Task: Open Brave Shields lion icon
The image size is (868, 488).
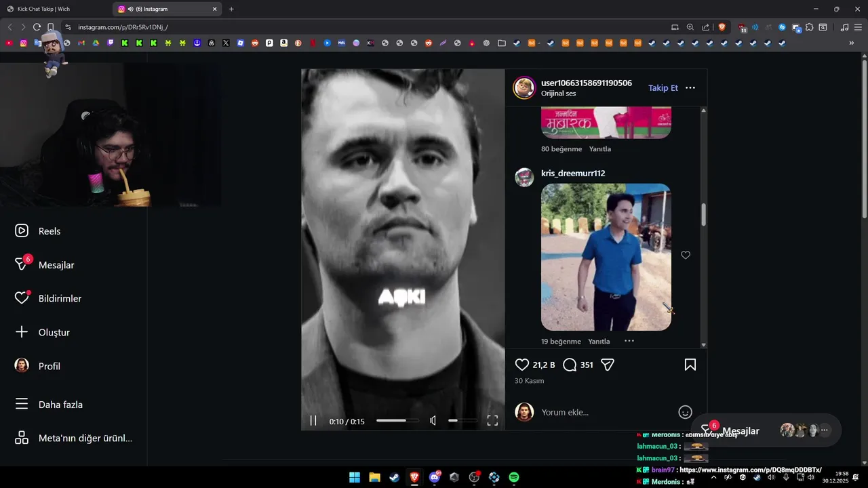Action: (x=722, y=27)
